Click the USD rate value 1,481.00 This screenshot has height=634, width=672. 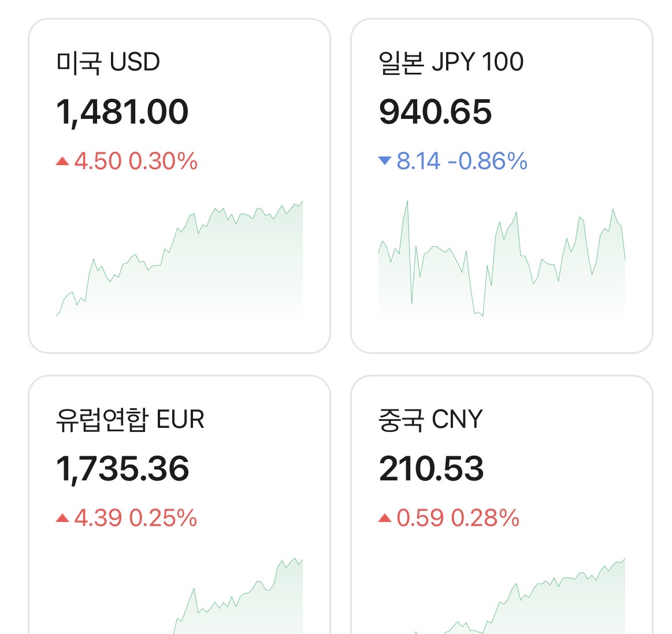tap(122, 112)
